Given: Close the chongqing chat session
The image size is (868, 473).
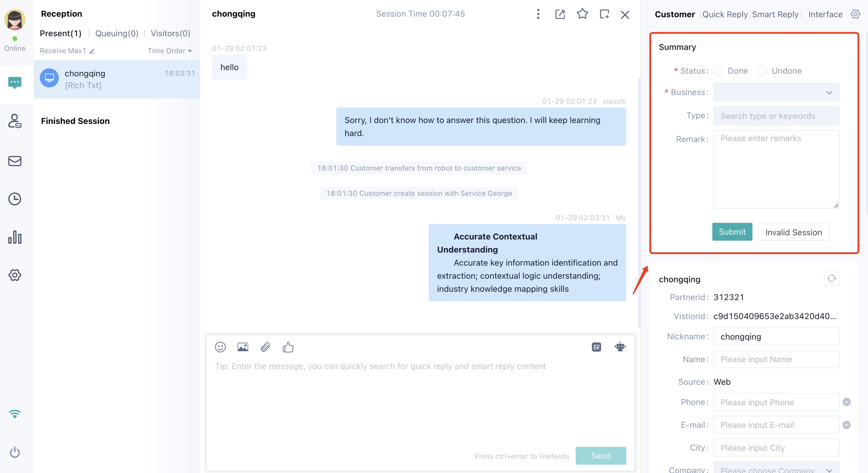Looking at the screenshot, I should click(x=625, y=15).
